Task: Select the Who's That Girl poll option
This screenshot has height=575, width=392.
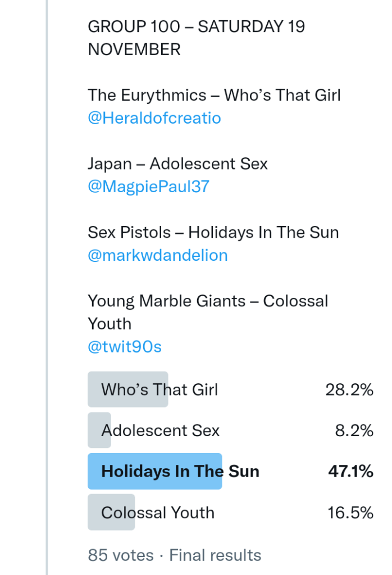Action: (x=159, y=390)
